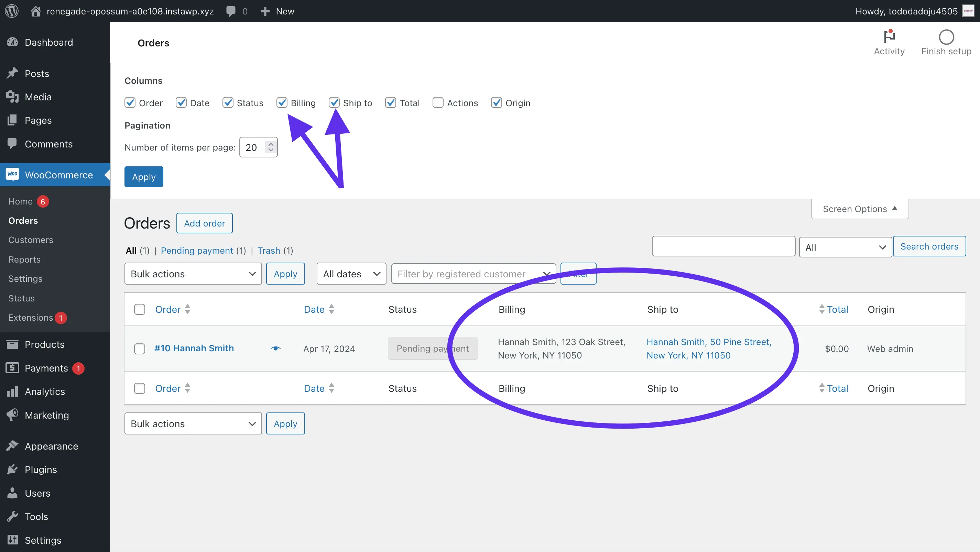Screen dimensions: 980x552
Task: Click the Apply screen options button
Action: click(143, 176)
